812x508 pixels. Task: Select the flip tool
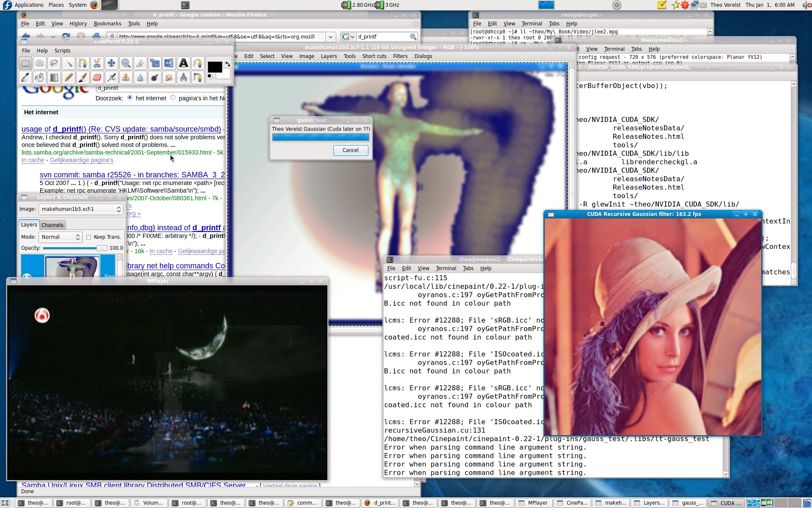(x=169, y=63)
